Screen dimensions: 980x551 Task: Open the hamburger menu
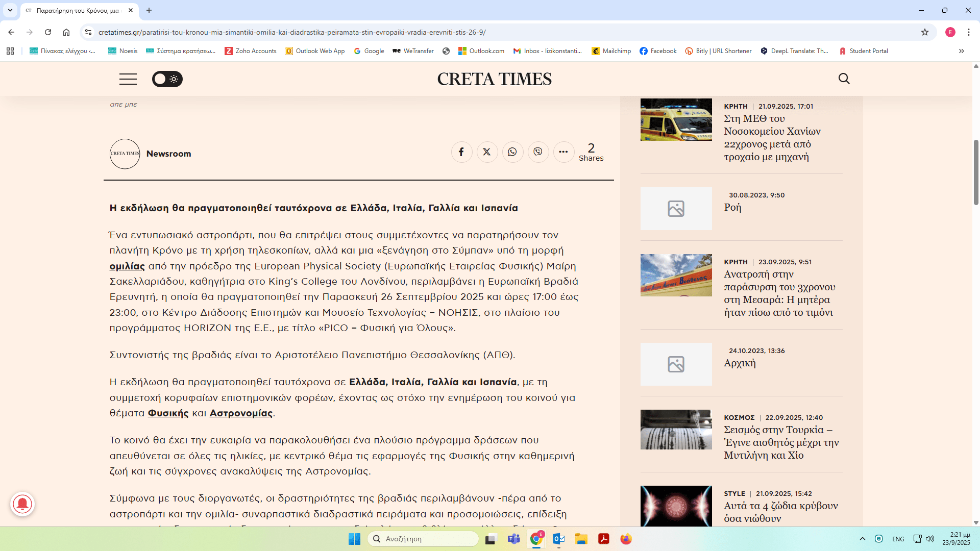coord(128,79)
